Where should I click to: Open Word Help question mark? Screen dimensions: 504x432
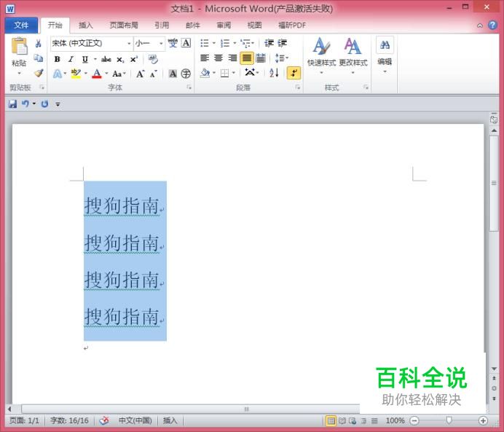pyautogui.click(x=492, y=25)
